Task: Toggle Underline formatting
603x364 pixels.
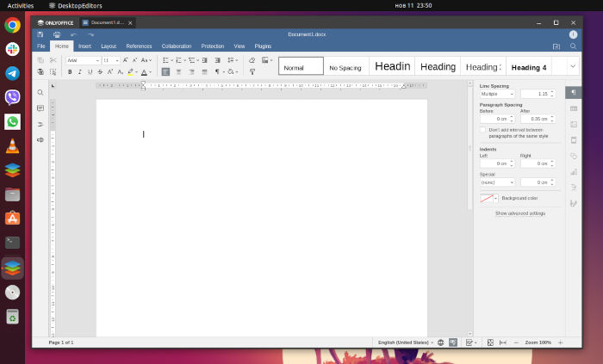Action: 90,71
